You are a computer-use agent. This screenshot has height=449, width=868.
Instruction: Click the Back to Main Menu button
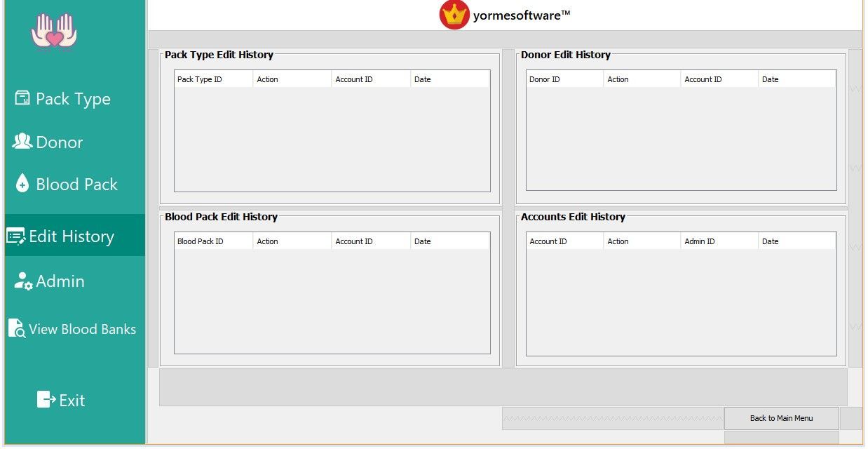pos(781,418)
